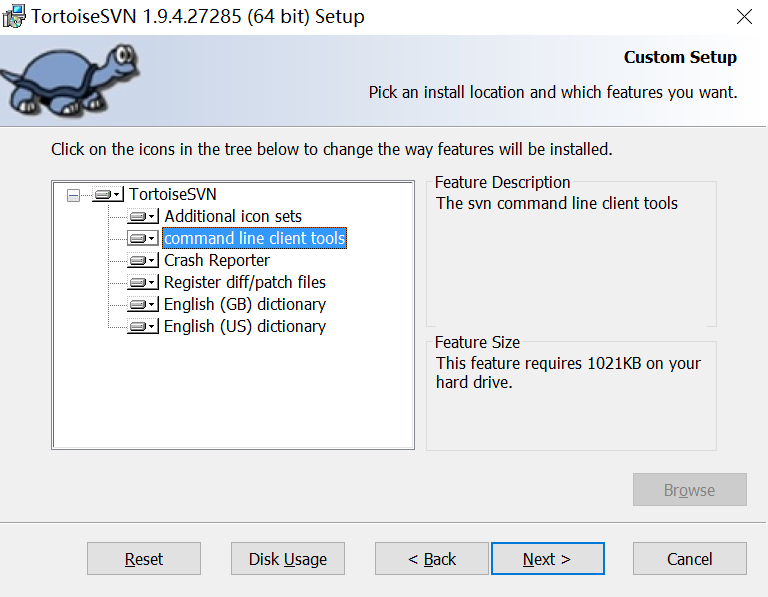Select English (GB) dictionary feature

[244, 304]
